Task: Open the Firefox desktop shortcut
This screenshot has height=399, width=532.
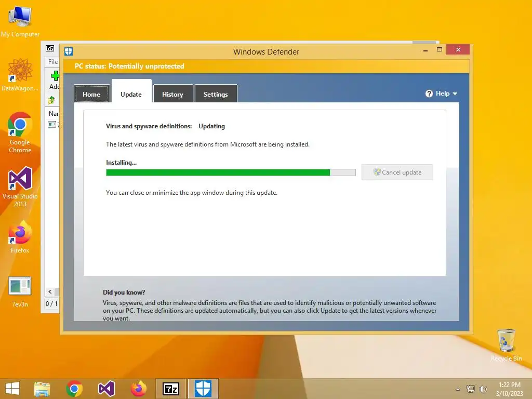Action: 20,237
